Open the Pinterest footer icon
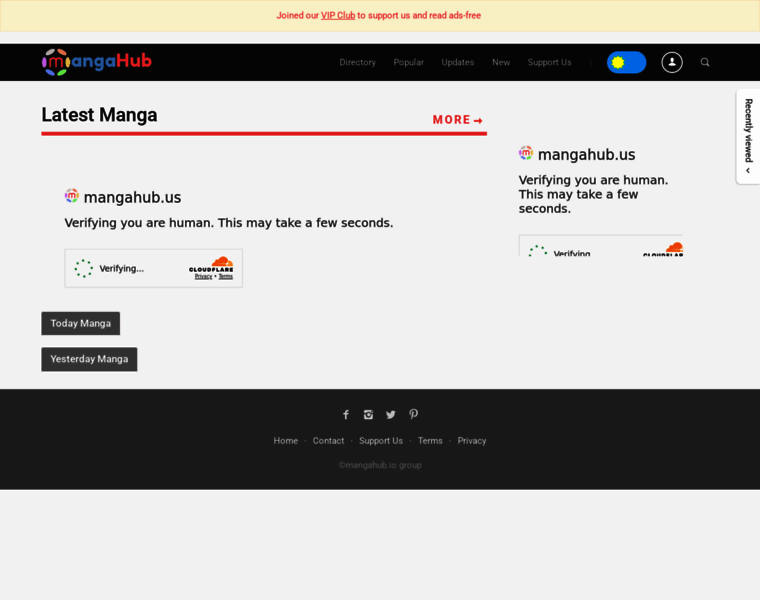 pyautogui.click(x=413, y=414)
